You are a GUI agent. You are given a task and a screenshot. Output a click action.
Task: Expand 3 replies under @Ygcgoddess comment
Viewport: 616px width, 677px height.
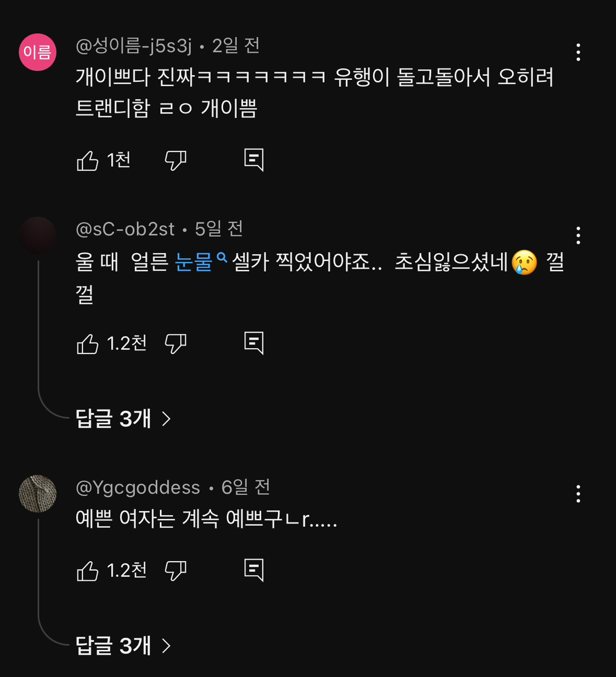pos(123,646)
